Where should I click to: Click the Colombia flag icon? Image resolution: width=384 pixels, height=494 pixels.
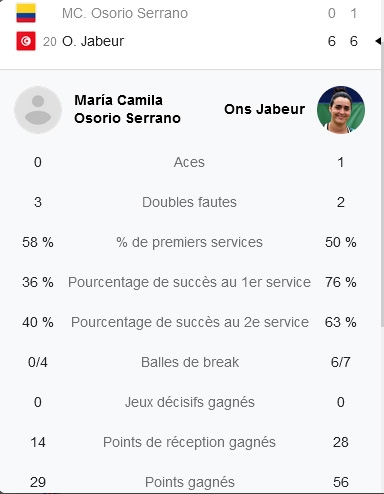[x=26, y=13]
